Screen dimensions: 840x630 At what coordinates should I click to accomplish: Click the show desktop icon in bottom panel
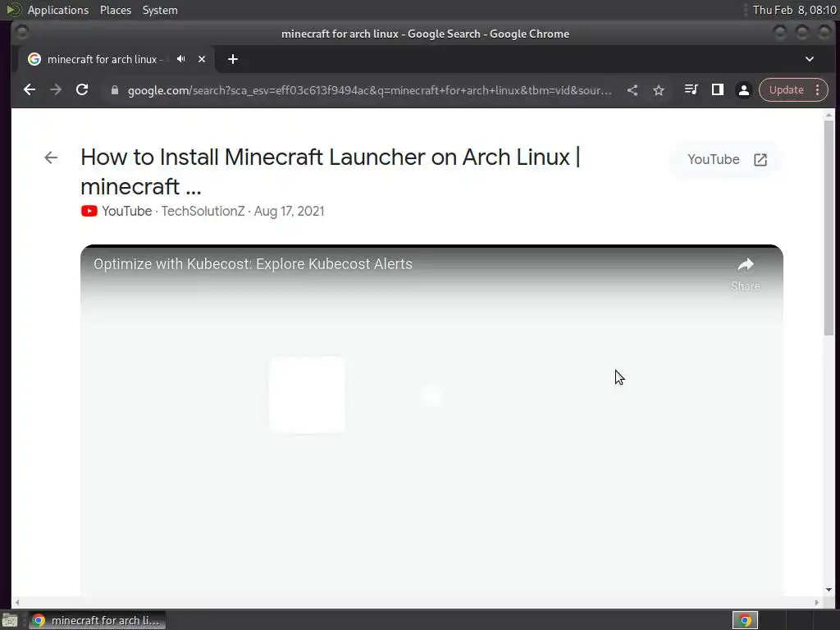(10, 620)
